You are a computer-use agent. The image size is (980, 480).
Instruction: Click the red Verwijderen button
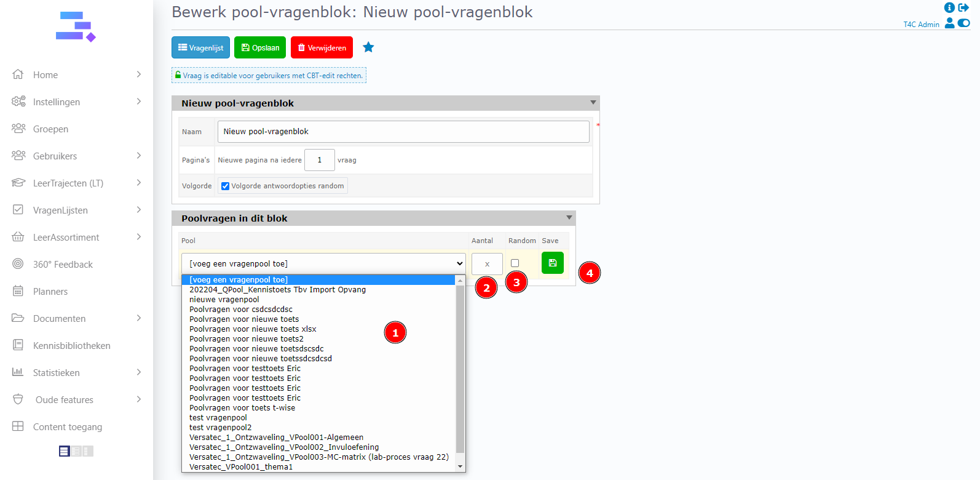(x=322, y=47)
